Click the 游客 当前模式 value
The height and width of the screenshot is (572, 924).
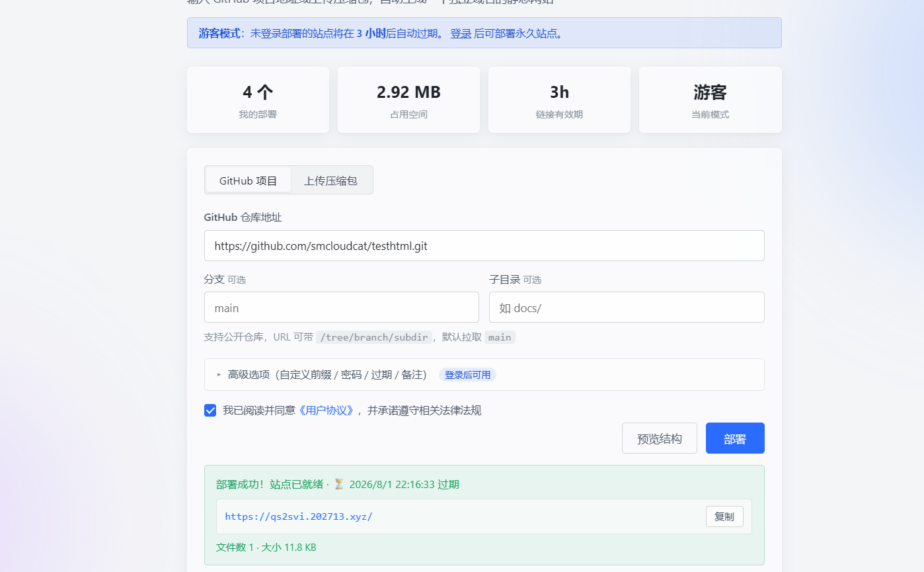tap(710, 92)
